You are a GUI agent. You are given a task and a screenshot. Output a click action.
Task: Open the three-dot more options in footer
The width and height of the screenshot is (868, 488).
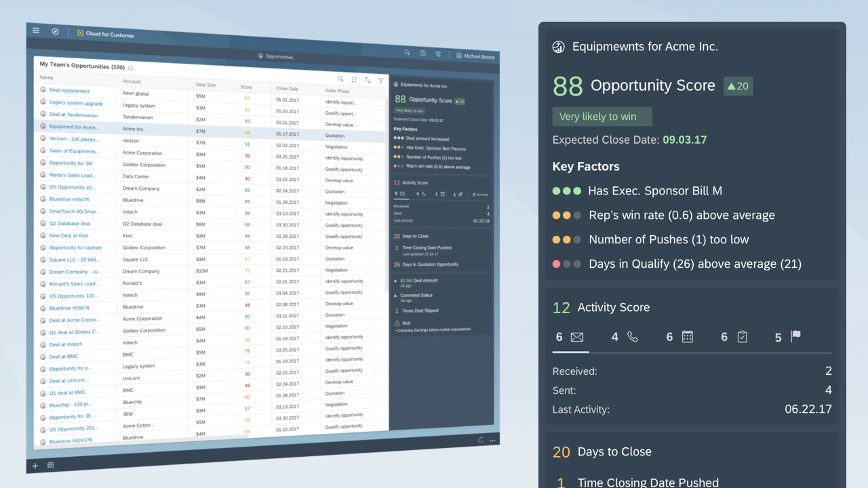493,441
